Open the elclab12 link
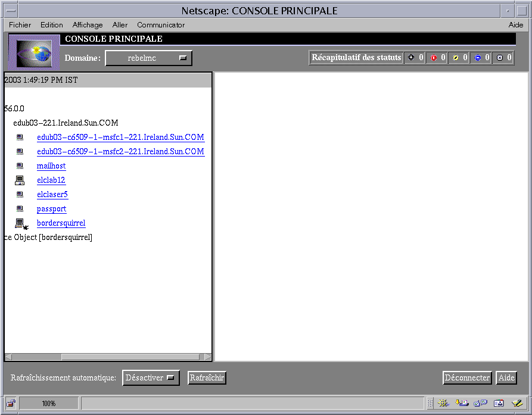Image resolution: width=532 pixels, height=415 pixels. tap(51, 180)
